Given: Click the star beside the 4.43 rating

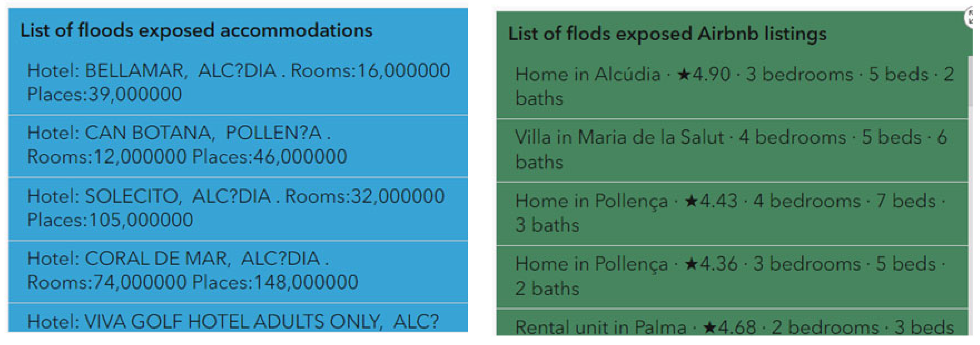Looking at the screenshot, I should (691, 201).
